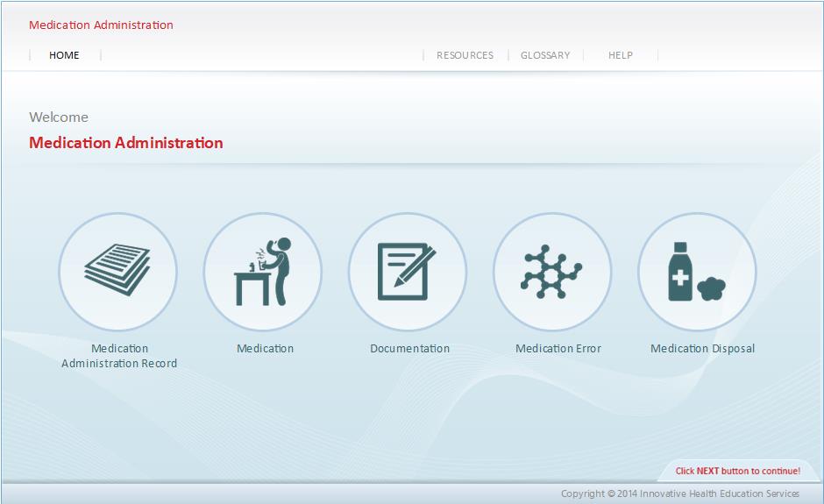824x504 pixels.
Task: Click the Medication Disposal text label
Action: click(x=702, y=349)
